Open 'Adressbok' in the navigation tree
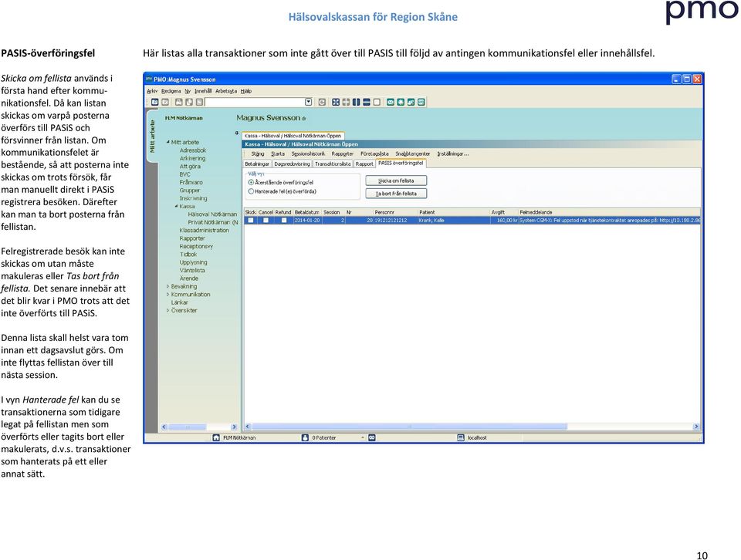This screenshot has height=560, width=741. coord(193,150)
